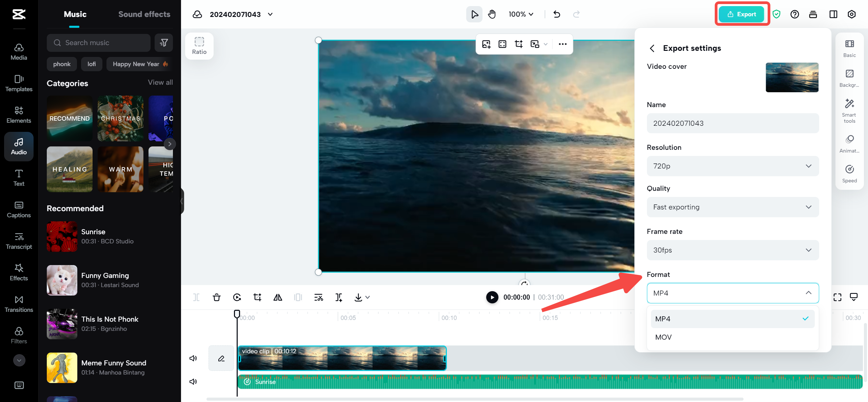
Task: Click the Delete clip icon in timeline toolbar
Action: [x=217, y=297]
